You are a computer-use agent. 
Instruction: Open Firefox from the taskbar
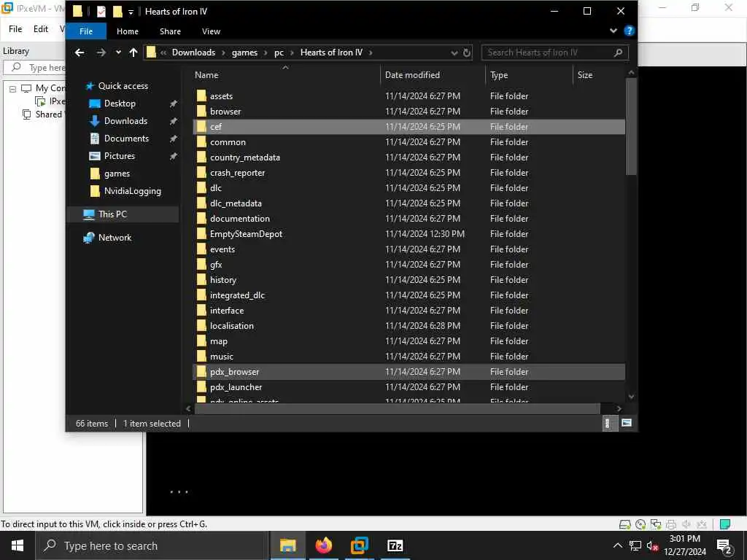pos(323,545)
